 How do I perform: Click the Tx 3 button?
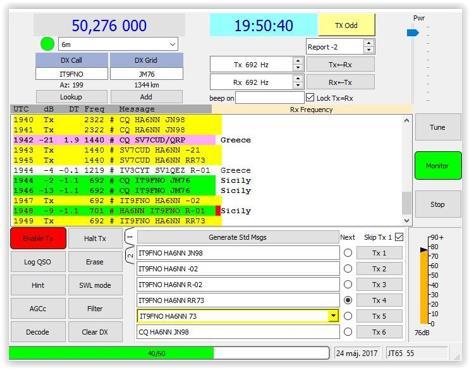379,284
